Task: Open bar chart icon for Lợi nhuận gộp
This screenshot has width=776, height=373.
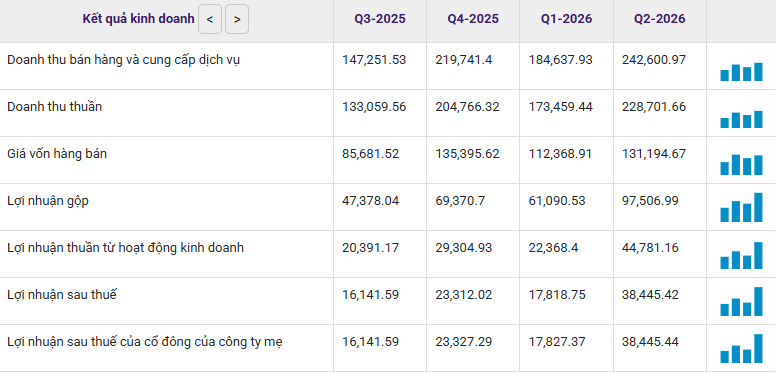Action: pyautogui.click(x=741, y=207)
